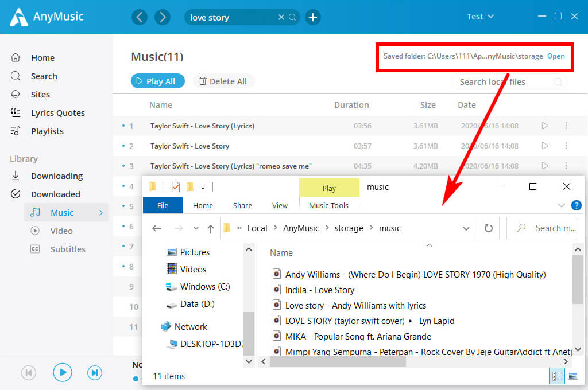
Task: Open more options for track 3
Action: tap(566, 166)
